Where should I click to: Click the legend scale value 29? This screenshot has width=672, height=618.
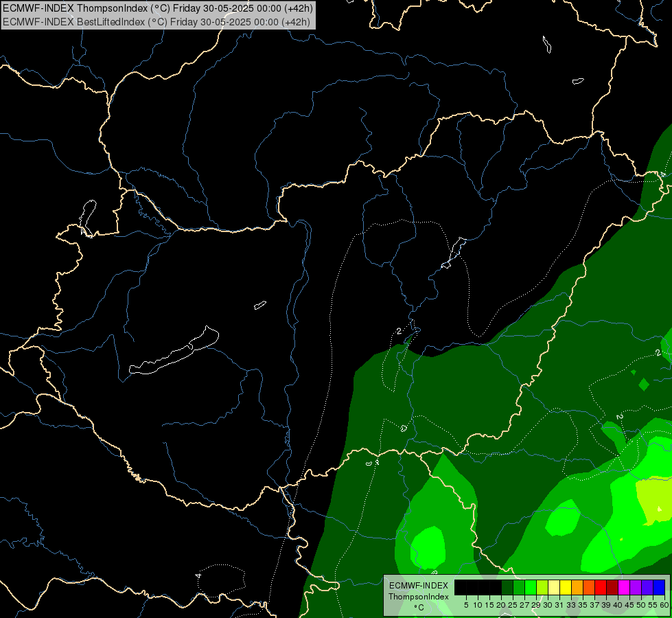point(536,605)
